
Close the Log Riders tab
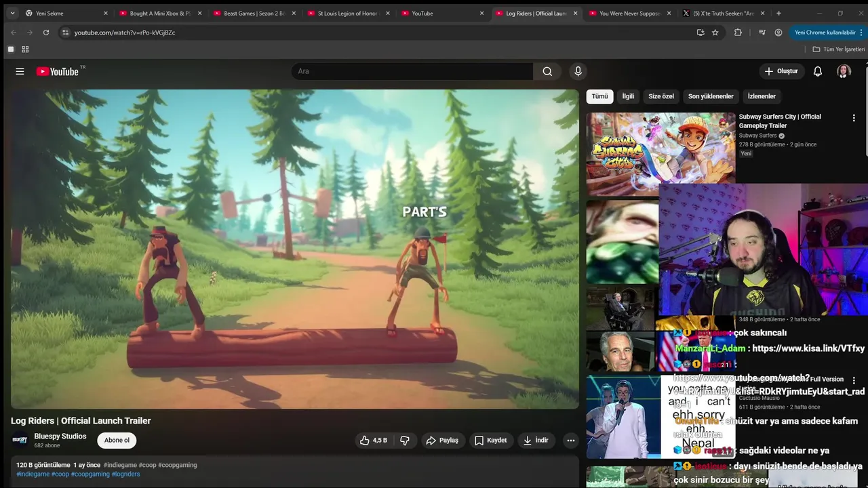click(576, 13)
